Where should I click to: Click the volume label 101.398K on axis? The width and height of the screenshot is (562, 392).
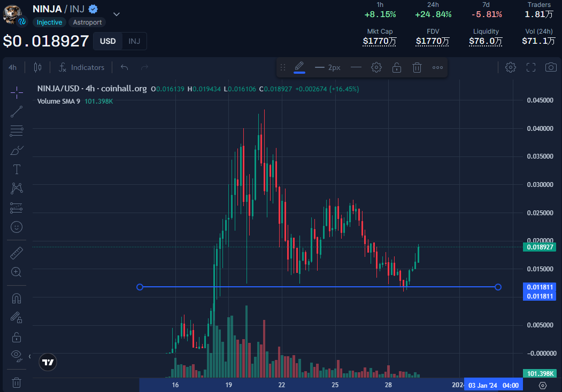(x=540, y=374)
